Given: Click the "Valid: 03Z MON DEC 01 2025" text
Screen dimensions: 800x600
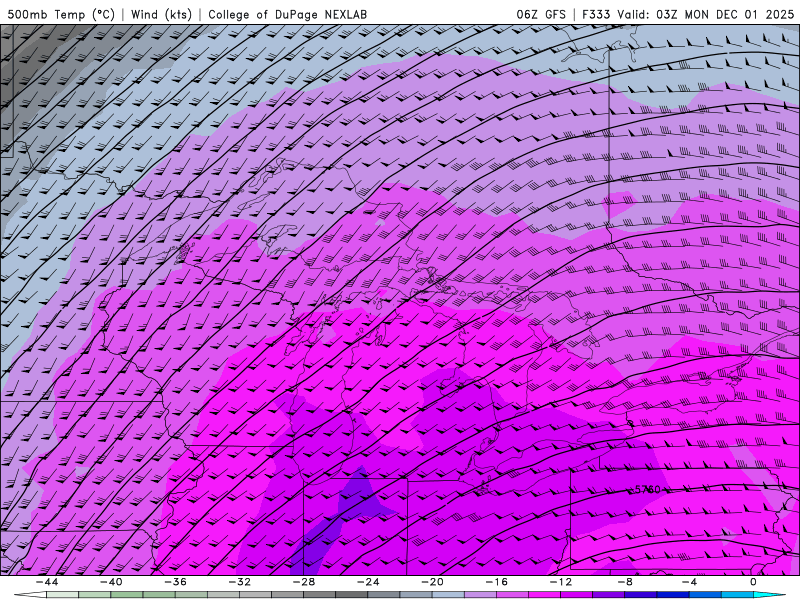Looking at the screenshot, I should (705, 14).
